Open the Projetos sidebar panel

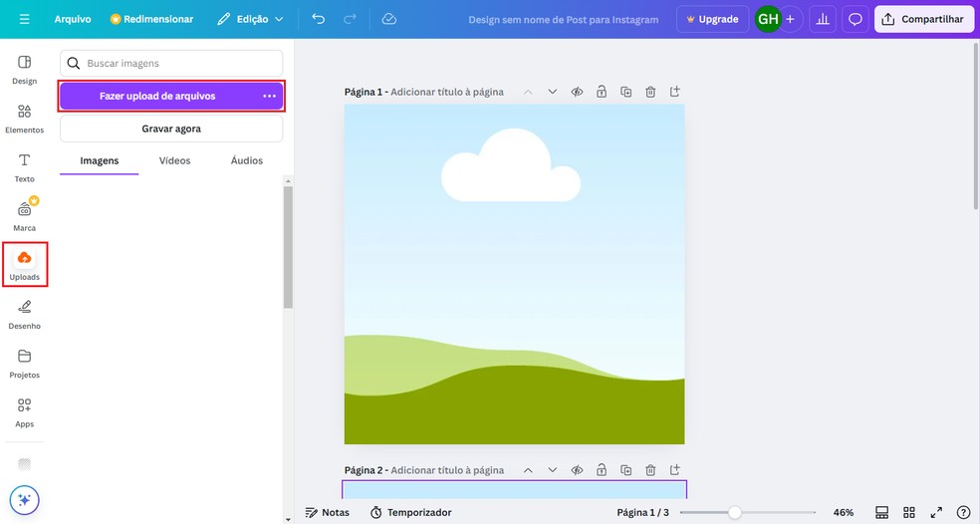click(24, 364)
